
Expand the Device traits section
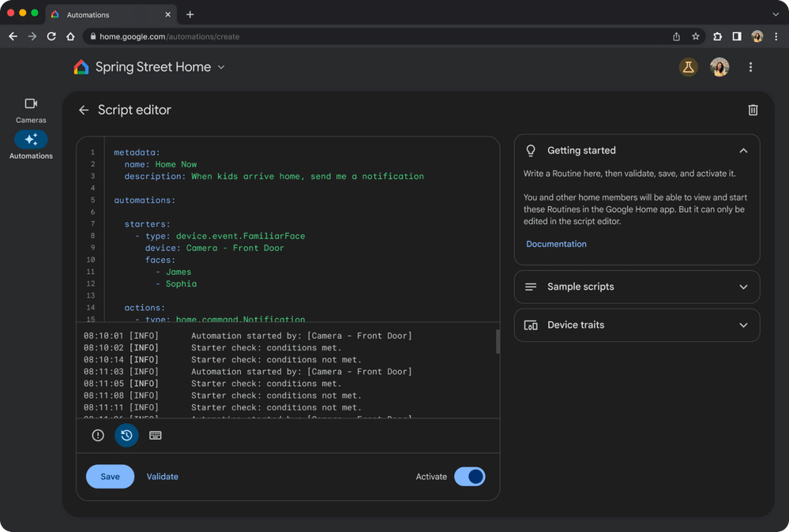[637, 325]
